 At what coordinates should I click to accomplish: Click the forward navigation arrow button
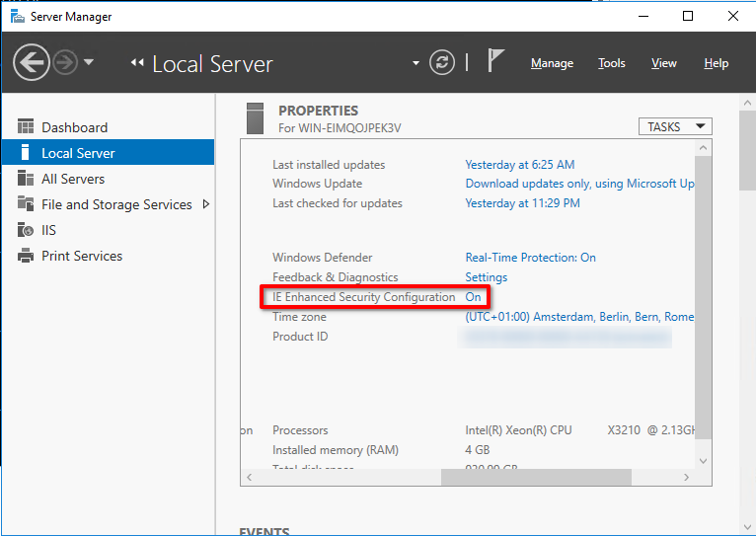point(65,63)
